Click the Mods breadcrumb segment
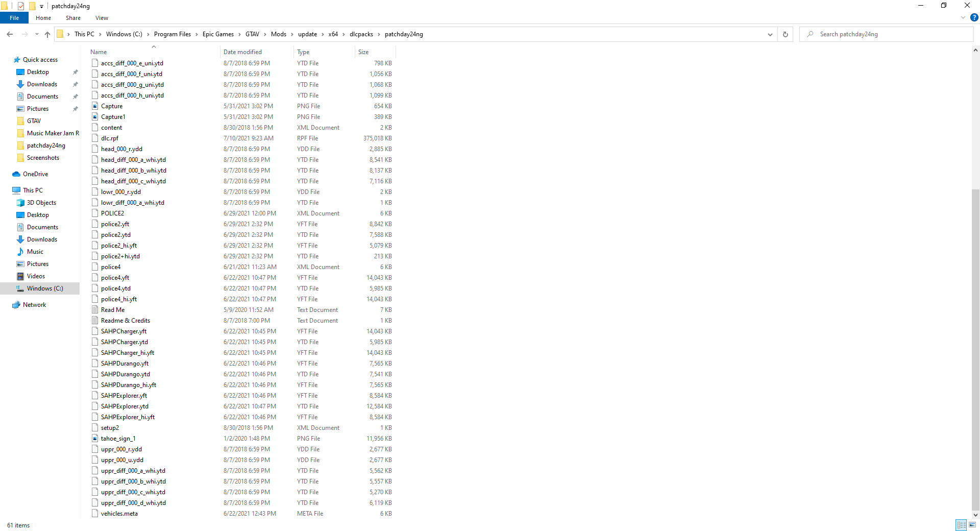Screen dimensions: 980x531 [x=278, y=34]
